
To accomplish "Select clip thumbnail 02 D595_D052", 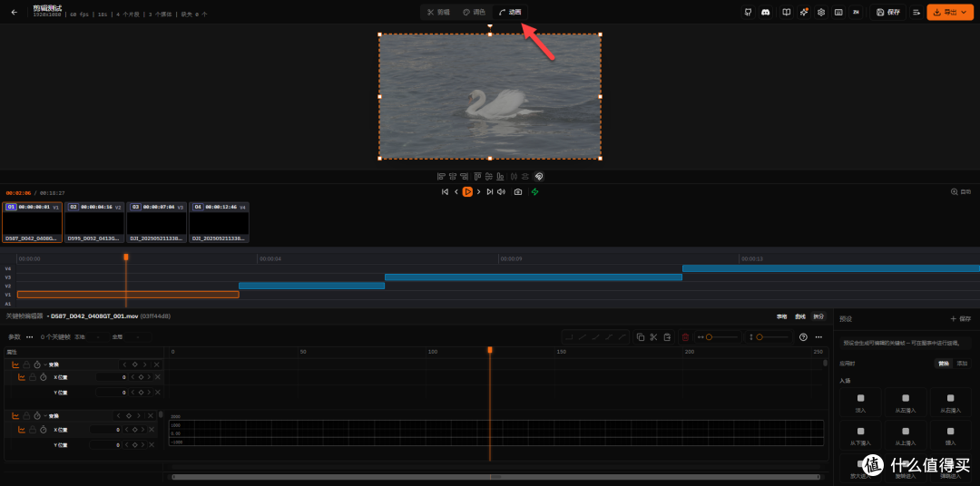I will (x=94, y=222).
